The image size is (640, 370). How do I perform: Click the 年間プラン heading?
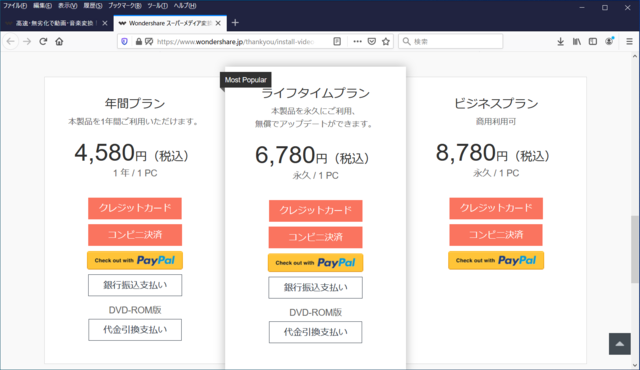135,104
